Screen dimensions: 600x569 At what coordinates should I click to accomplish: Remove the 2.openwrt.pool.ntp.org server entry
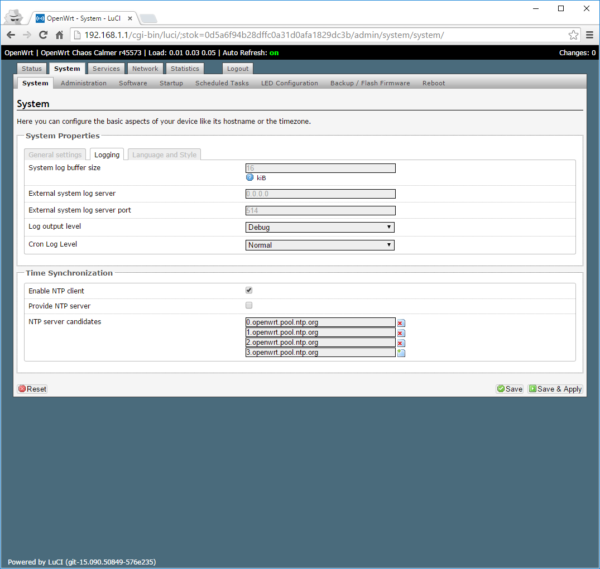click(401, 343)
